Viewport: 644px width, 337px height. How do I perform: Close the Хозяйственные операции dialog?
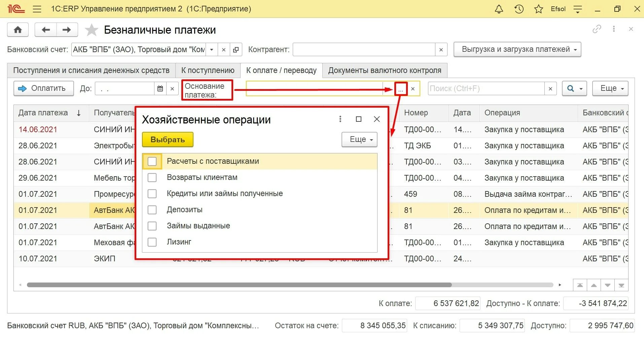coord(377,119)
